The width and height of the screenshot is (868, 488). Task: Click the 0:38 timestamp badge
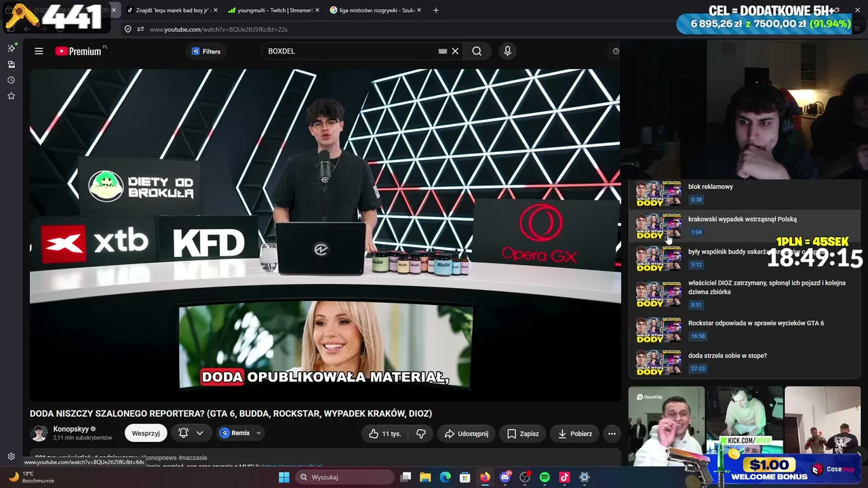pyautogui.click(x=696, y=200)
